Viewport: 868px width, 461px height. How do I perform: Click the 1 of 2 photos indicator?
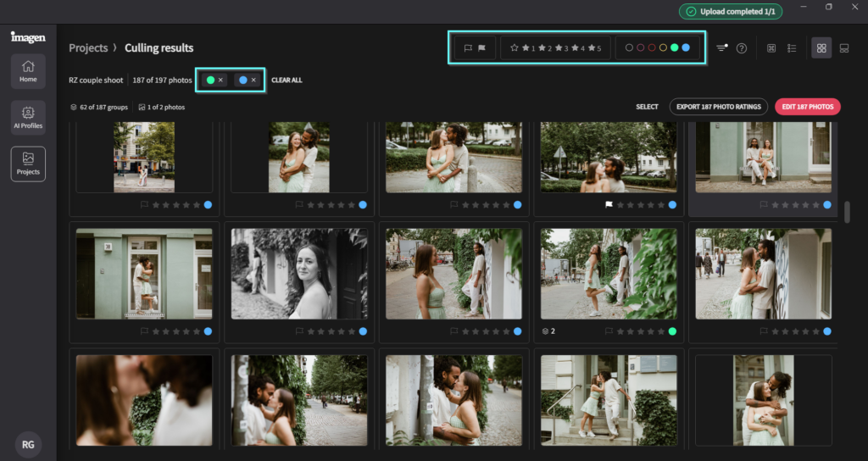pyautogui.click(x=162, y=108)
